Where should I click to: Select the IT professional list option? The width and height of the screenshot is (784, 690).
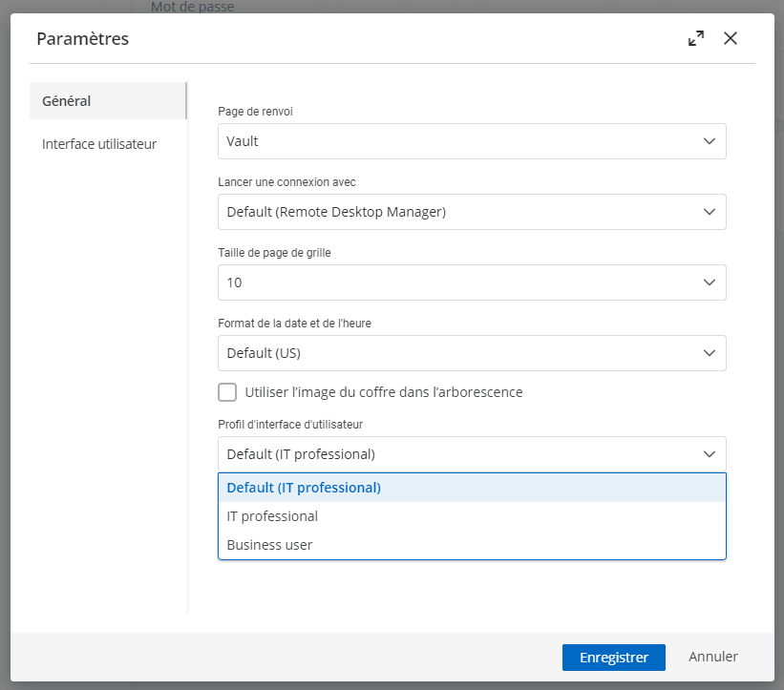(x=272, y=516)
